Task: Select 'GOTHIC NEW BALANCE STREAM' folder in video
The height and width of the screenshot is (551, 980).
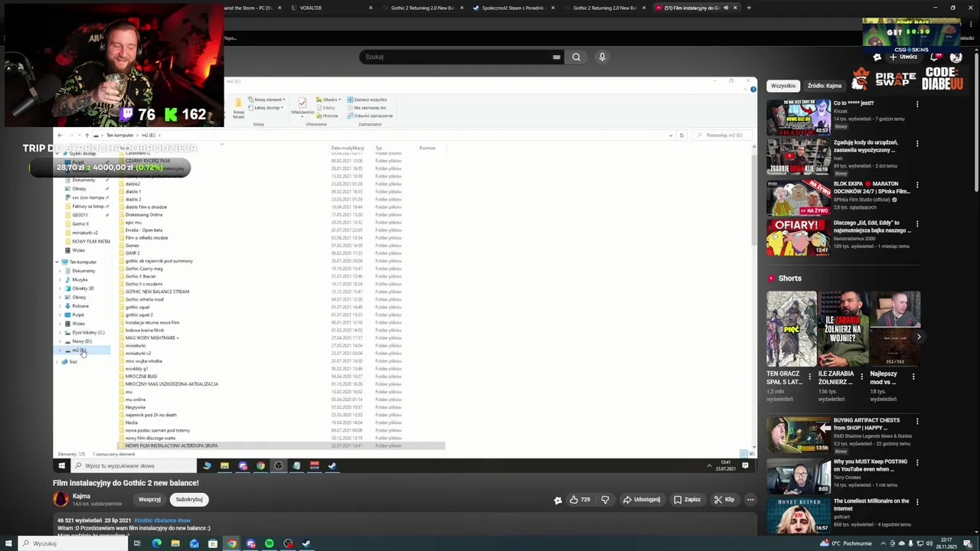Action: 157,292
